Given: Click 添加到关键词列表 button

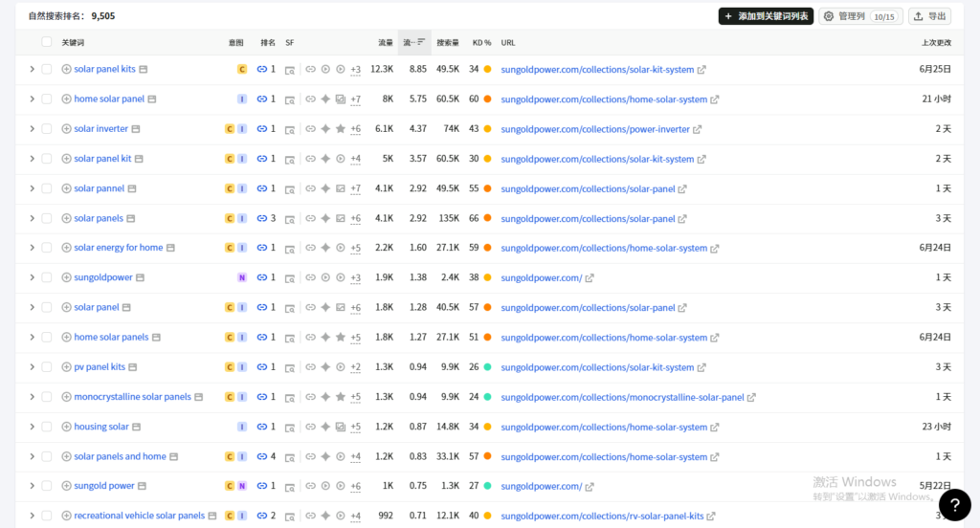Looking at the screenshot, I should 766,16.
